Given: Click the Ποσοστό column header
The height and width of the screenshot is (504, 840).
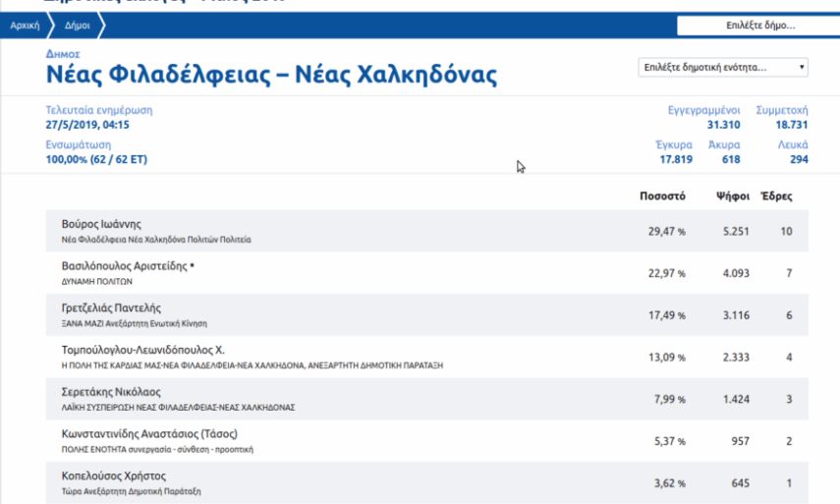Looking at the screenshot, I should [662, 196].
